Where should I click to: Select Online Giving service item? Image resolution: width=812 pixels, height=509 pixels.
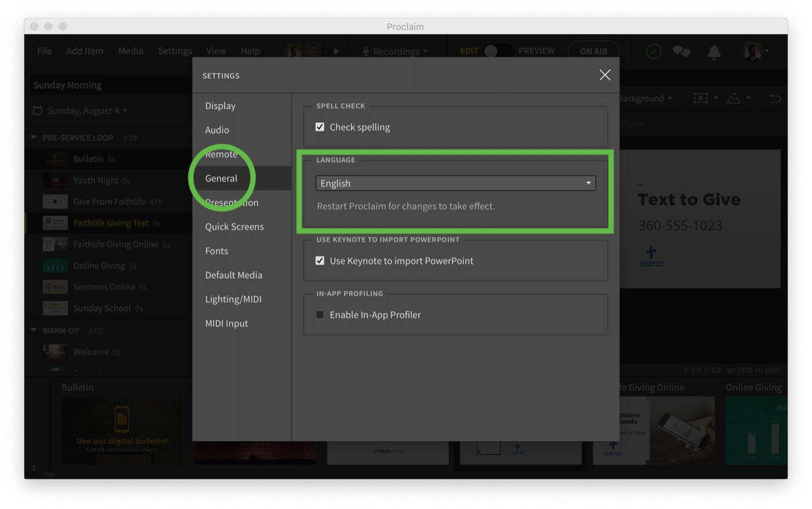[x=108, y=266]
